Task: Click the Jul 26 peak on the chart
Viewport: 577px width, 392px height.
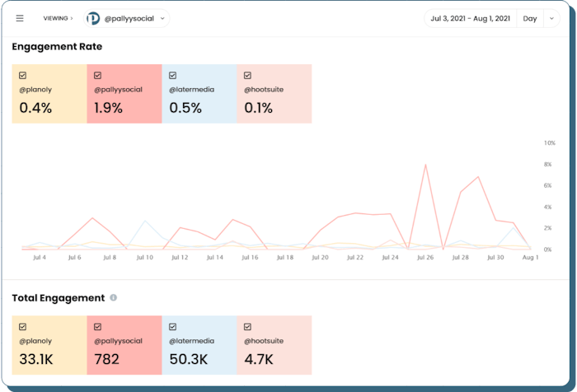Action: click(x=425, y=165)
